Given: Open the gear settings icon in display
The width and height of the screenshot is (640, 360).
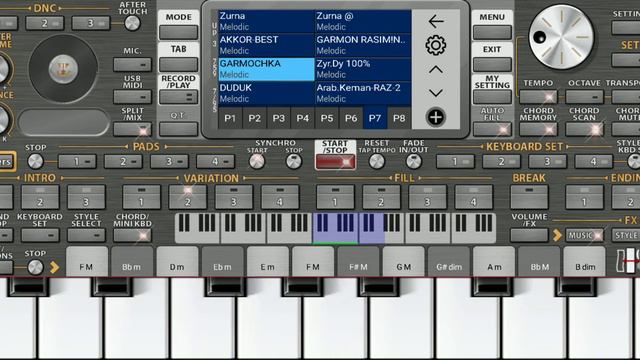Looking at the screenshot, I should [436, 45].
